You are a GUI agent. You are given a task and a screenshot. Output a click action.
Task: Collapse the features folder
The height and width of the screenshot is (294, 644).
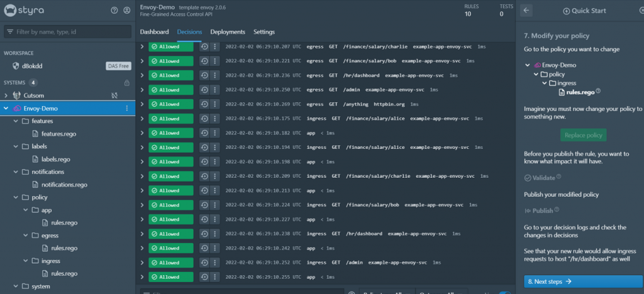point(16,121)
